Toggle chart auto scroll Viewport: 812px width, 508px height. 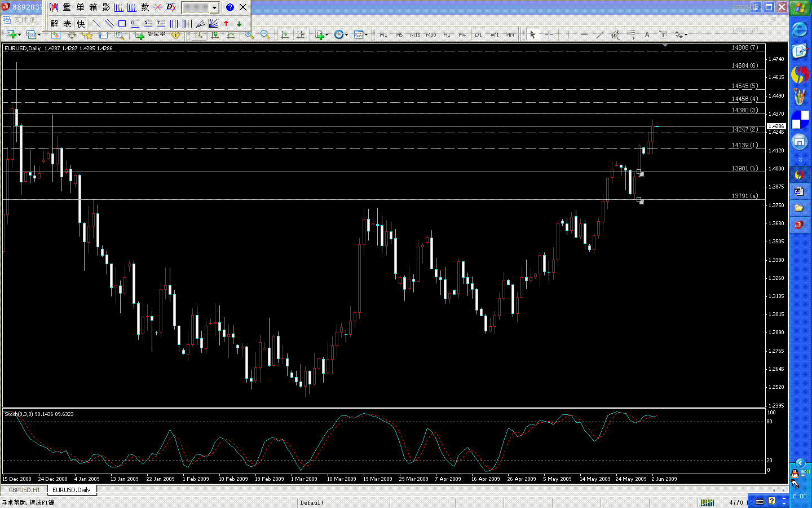tap(285, 35)
